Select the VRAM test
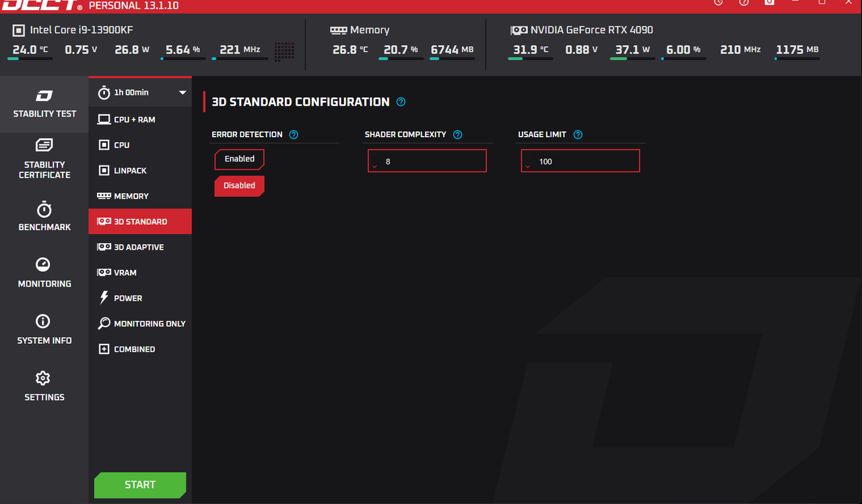 point(140,273)
